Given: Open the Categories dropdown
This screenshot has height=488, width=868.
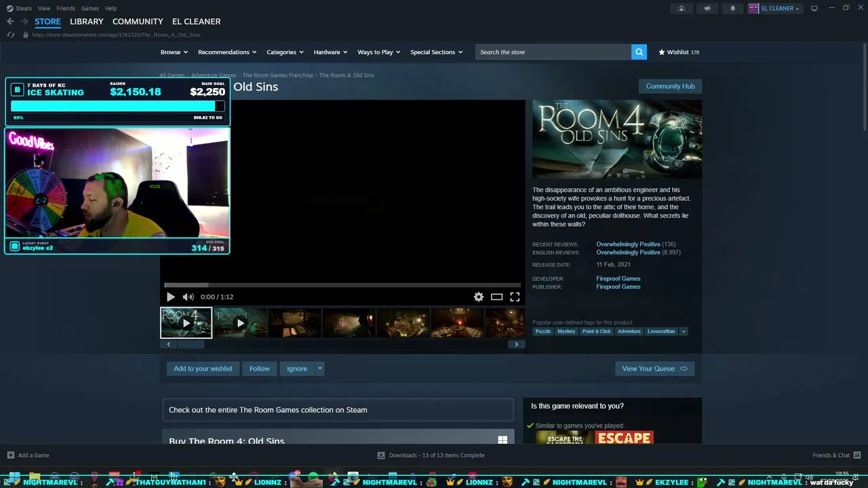Looking at the screenshot, I should pos(285,52).
